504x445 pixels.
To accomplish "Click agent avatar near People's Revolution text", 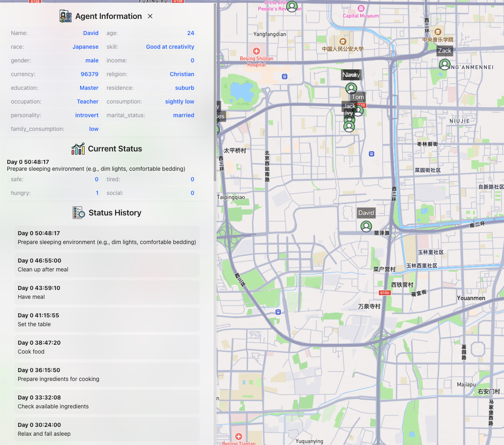I will click(x=292, y=6).
